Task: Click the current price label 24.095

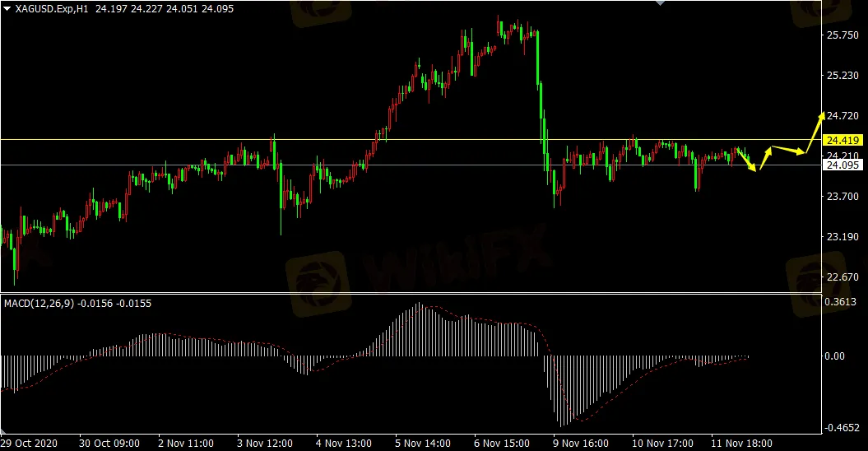Action: tap(842, 165)
